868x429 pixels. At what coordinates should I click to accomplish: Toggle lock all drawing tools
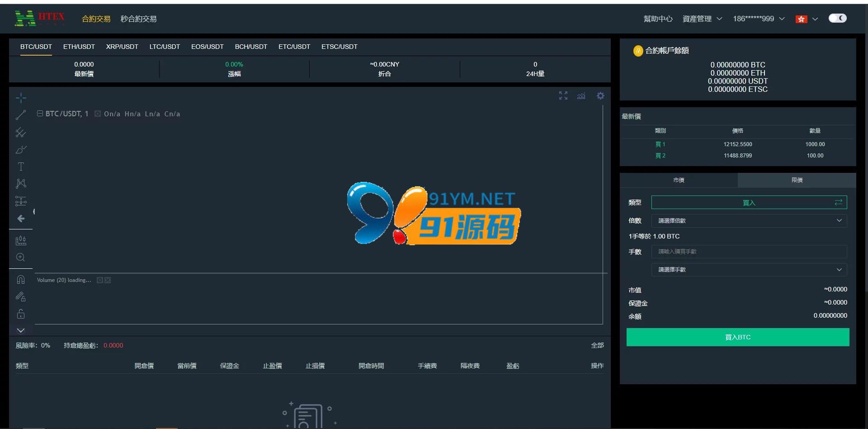21,314
